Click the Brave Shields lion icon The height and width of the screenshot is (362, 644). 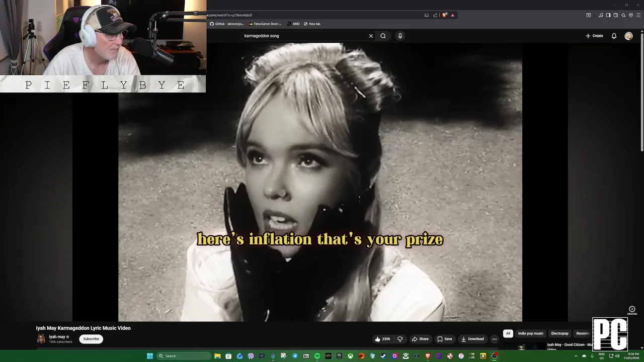click(x=444, y=15)
